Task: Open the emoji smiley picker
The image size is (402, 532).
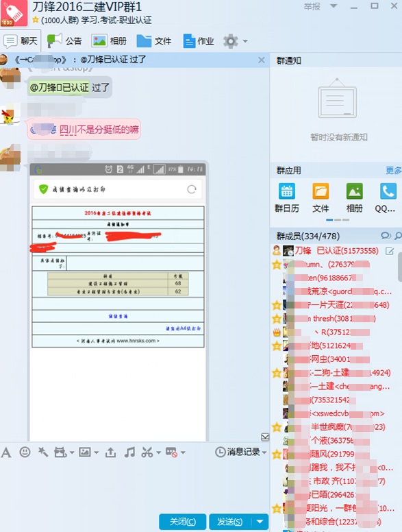Action: click(x=25, y=452)
